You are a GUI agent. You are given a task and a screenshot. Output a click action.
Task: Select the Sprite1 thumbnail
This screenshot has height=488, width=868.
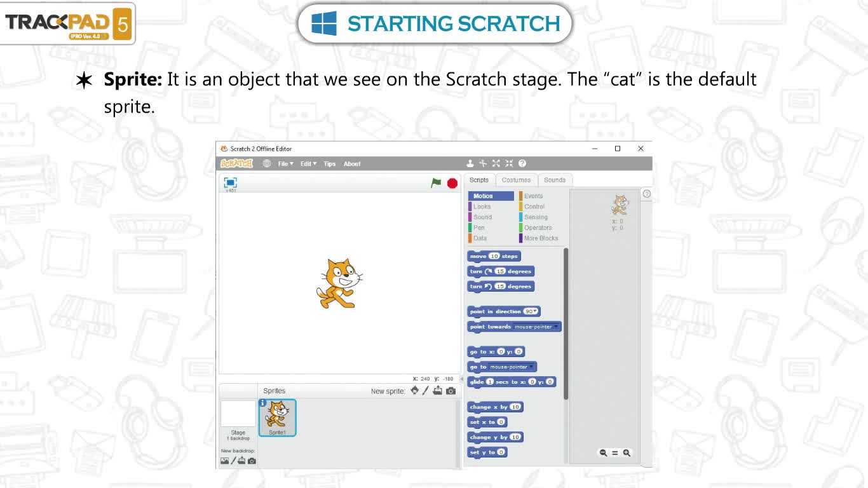coord(277,417)
